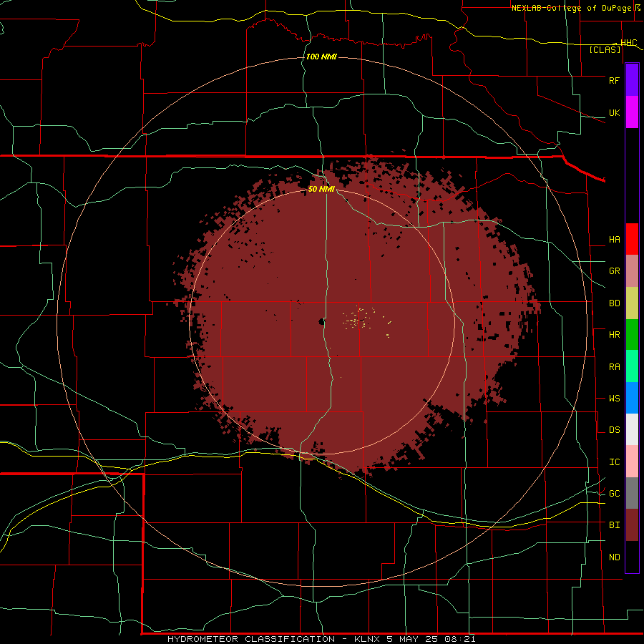The image size is (644, 644).
Task: Click the DS white legend swatch
Action: click(632, 429)
